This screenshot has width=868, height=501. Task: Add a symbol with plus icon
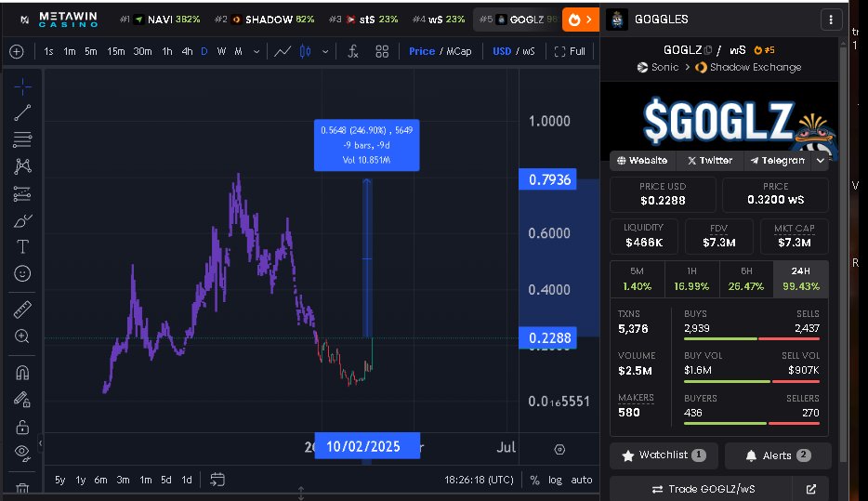pos(17,51)
